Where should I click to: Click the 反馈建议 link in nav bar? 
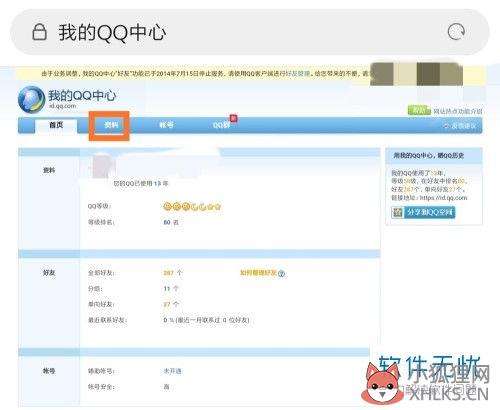(x=461, y=126)
